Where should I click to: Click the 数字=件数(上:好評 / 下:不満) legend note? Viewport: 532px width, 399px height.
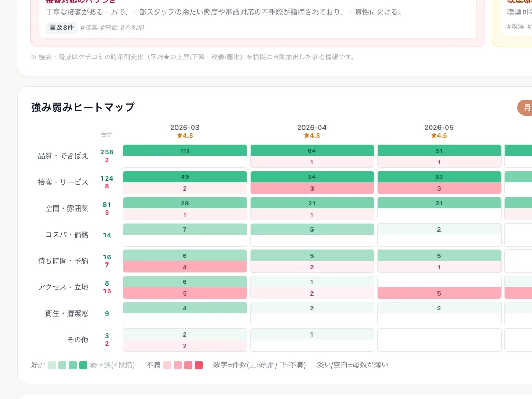pos(259,365)
